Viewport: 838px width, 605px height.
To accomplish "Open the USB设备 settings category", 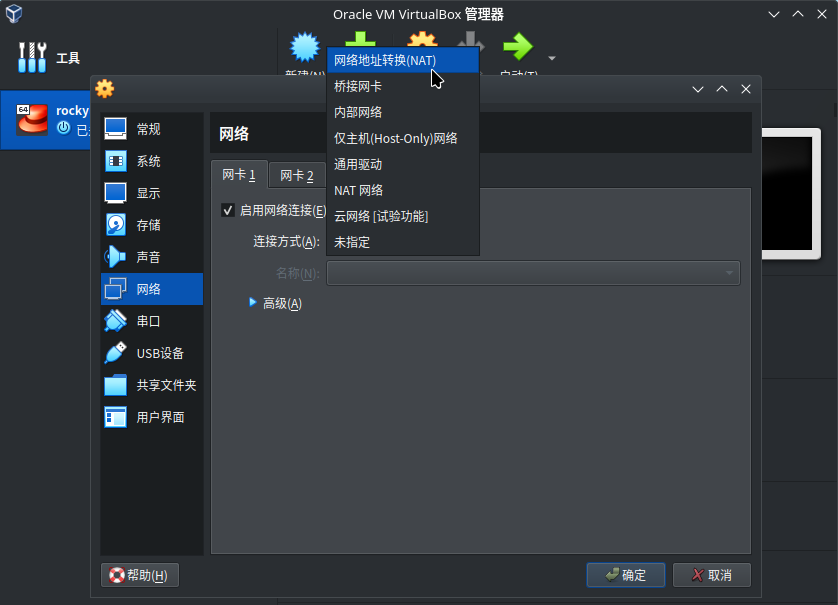I will point(152,353).
